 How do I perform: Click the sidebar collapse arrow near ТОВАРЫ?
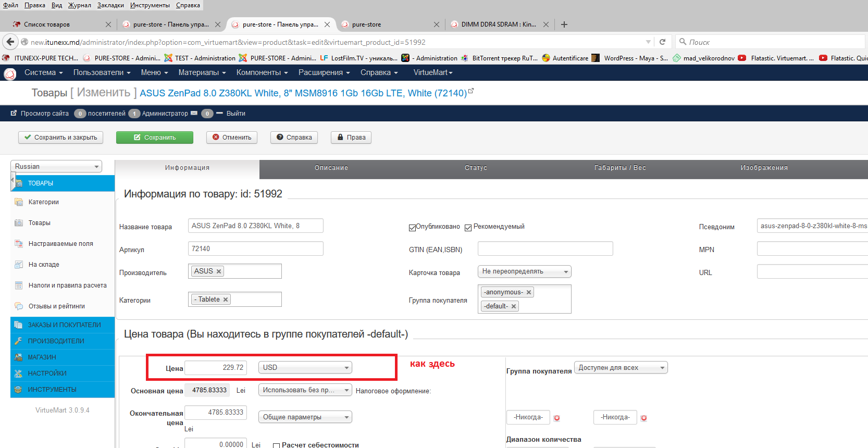coord(13,180)
